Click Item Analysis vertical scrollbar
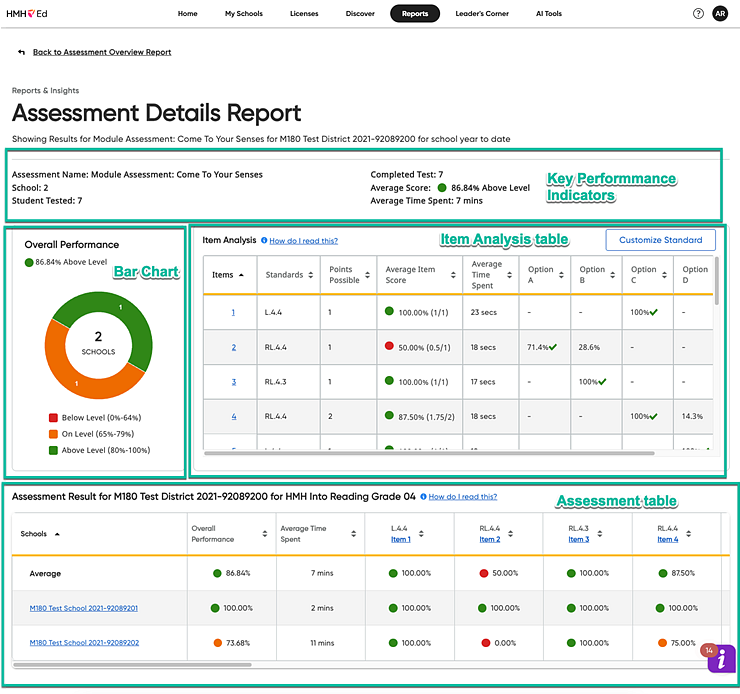Image resolution: width=740 pixels, height=694 pixels. [716, 281]
